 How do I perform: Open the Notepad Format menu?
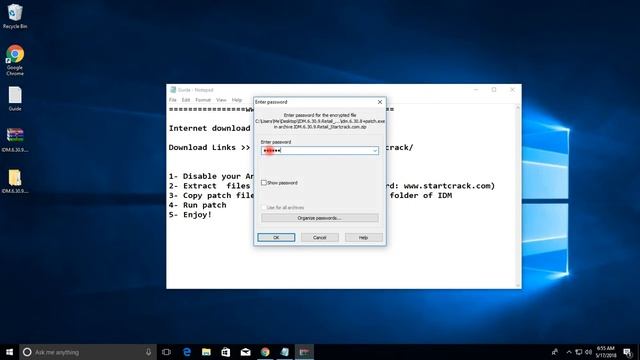pyautogui.click(x=203, y=100)
